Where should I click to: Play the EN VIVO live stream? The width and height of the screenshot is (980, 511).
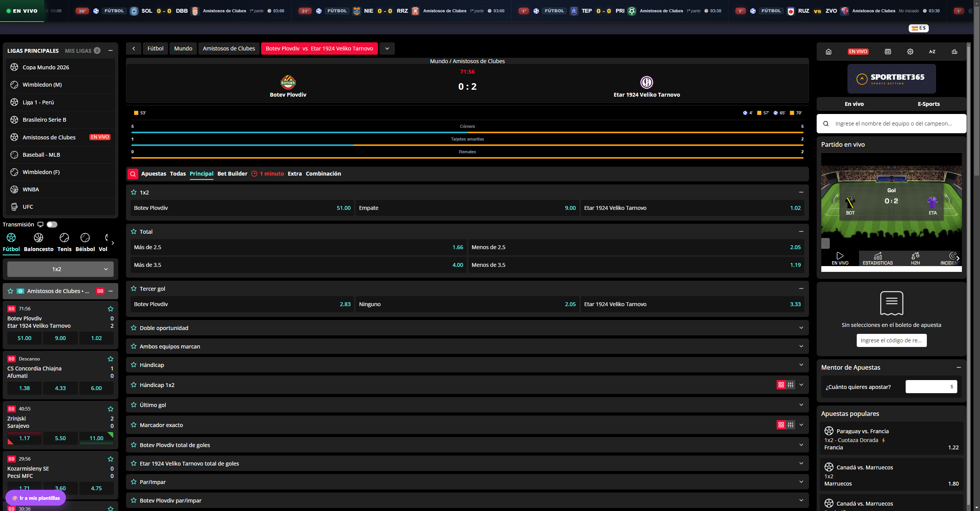coord(840,258)
